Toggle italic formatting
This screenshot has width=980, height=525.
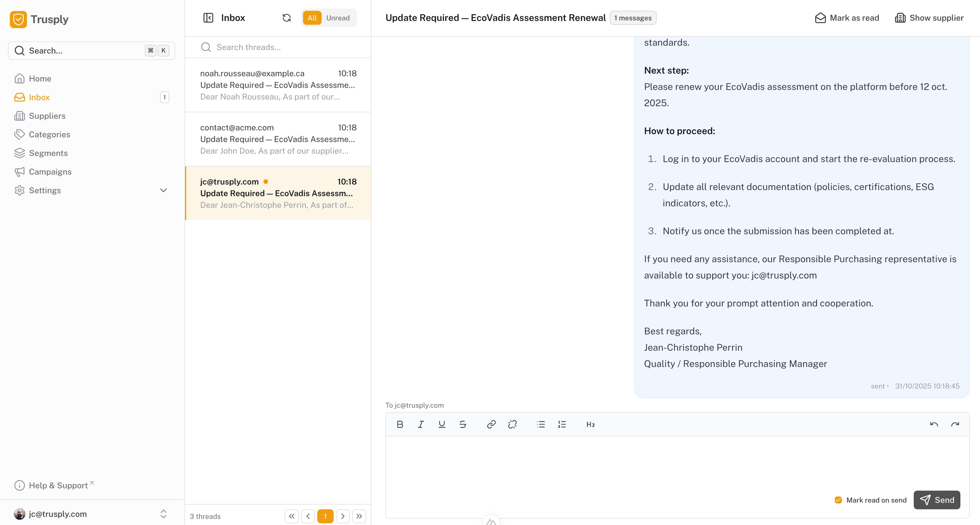(x=421, y=424)
